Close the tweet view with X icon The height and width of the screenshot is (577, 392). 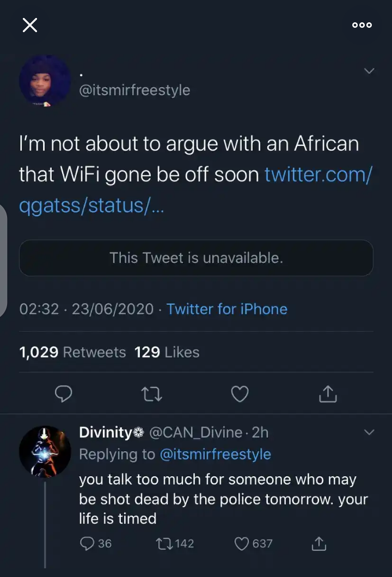tap(30, 25)
